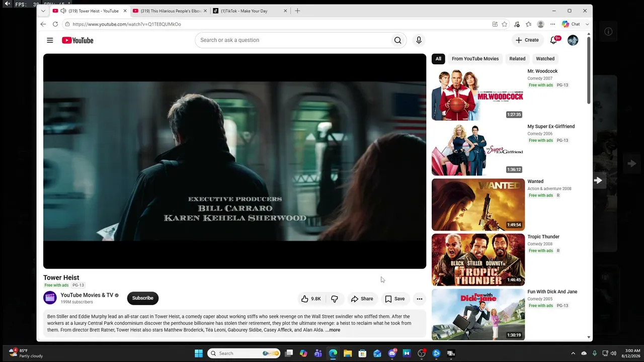This screenshot has width=644, height=362.
Task: Switch to TikTok Make Your Day tab
Action: pyautogui.click(x=250, y=11)
